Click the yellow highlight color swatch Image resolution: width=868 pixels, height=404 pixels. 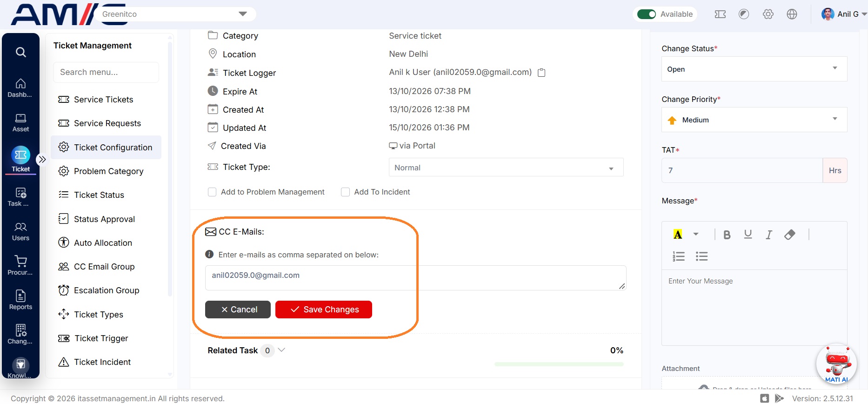tap(678, 235)
